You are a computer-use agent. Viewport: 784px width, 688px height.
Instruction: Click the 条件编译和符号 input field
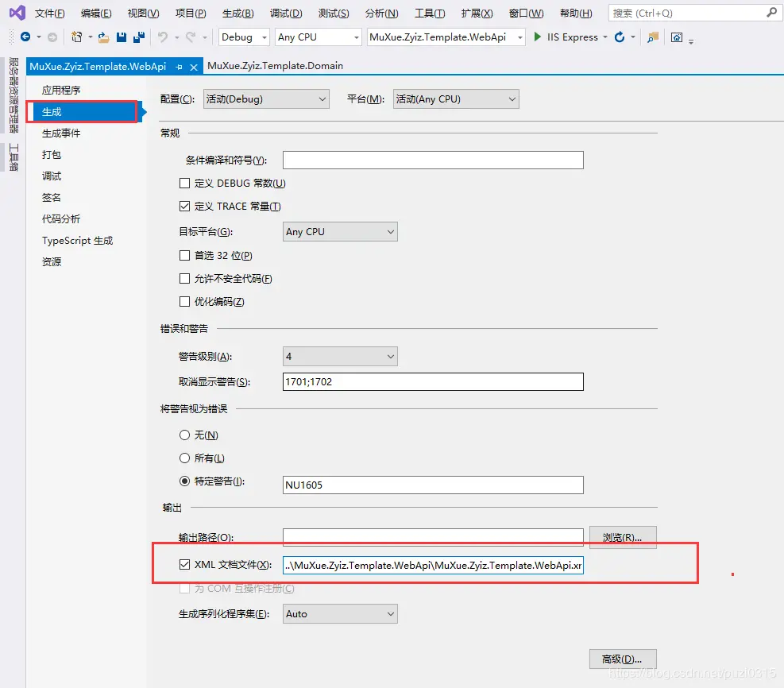pos(433,160)
